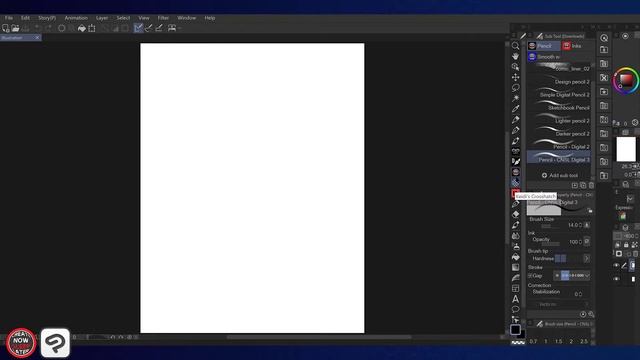The height and width of the screenshot is (360, 640).
Task: Click the color wheel picker
Action: point(626,80)
